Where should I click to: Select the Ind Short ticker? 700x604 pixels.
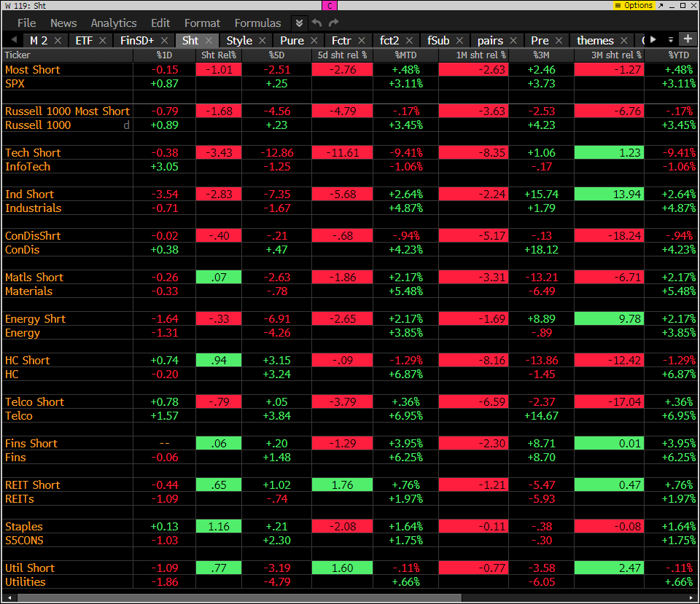click(x=29, y=194)
